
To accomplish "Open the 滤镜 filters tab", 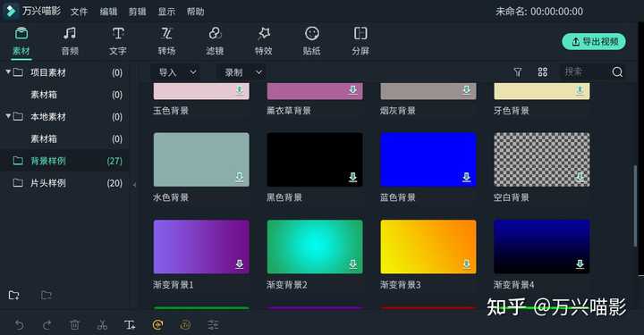I will point(215,41).
